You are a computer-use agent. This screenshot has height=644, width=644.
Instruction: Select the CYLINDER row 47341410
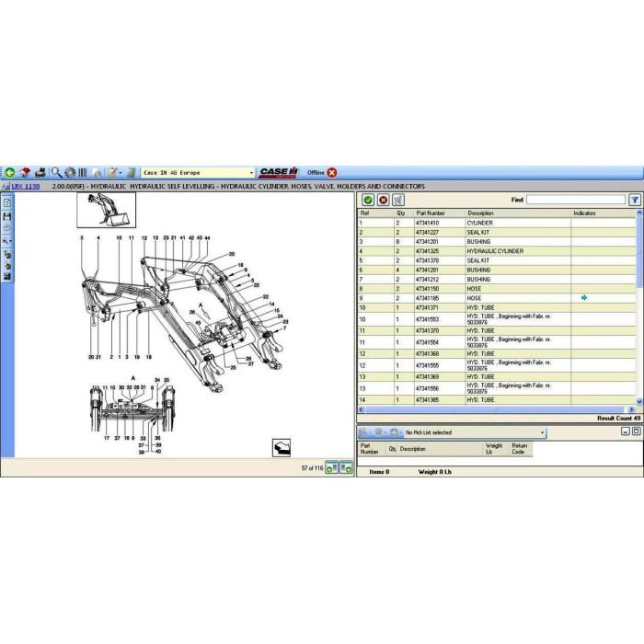click(x=497, y=223)
